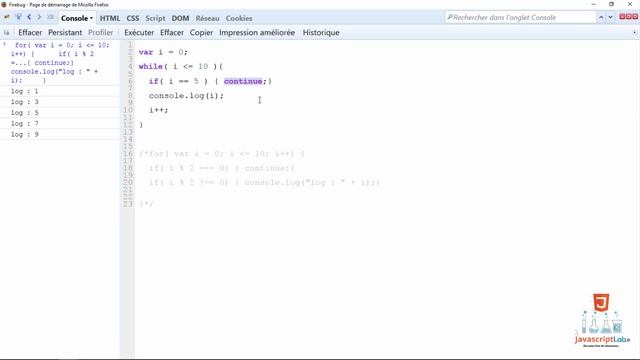Switch to the Cookies tab
The image size is (640, 360).
pyautogui.click(x=239, y=18)
